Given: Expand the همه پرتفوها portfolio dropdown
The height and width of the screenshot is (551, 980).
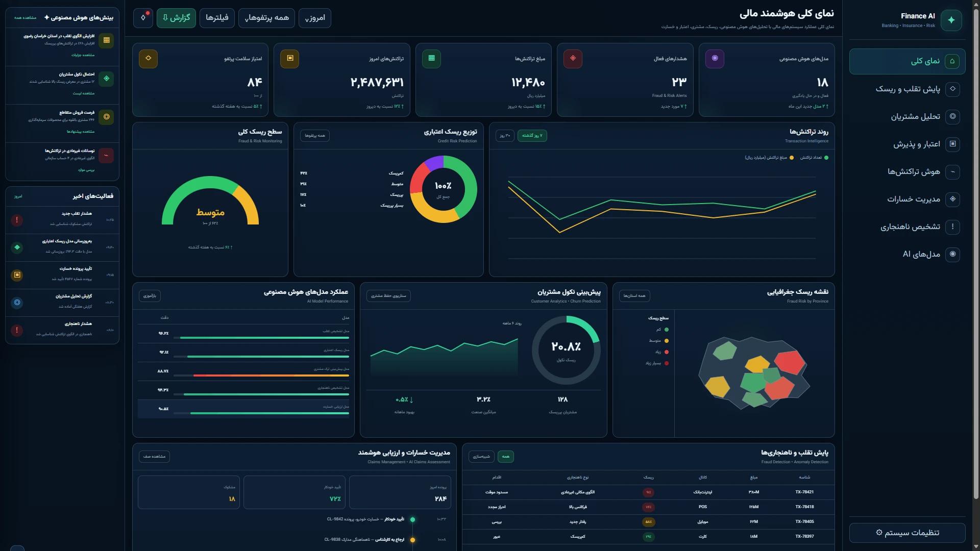Looking at the screenshot, I should (266, 18).
